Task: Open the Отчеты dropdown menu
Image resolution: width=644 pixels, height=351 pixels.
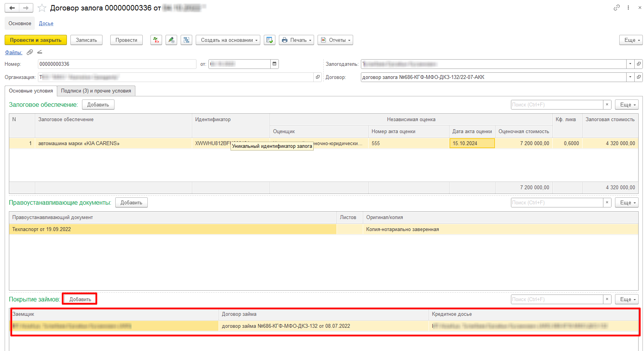Action: (335, 40)
